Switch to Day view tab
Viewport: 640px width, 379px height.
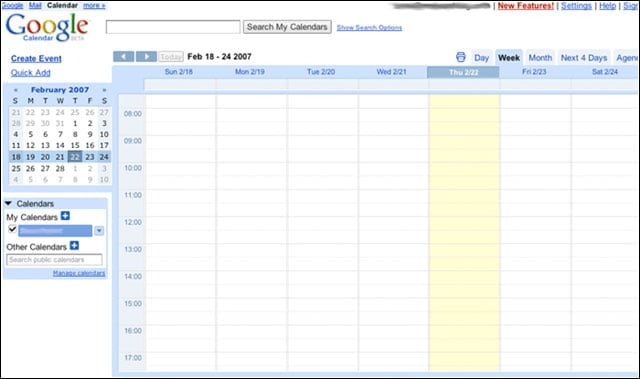(482, 58)
